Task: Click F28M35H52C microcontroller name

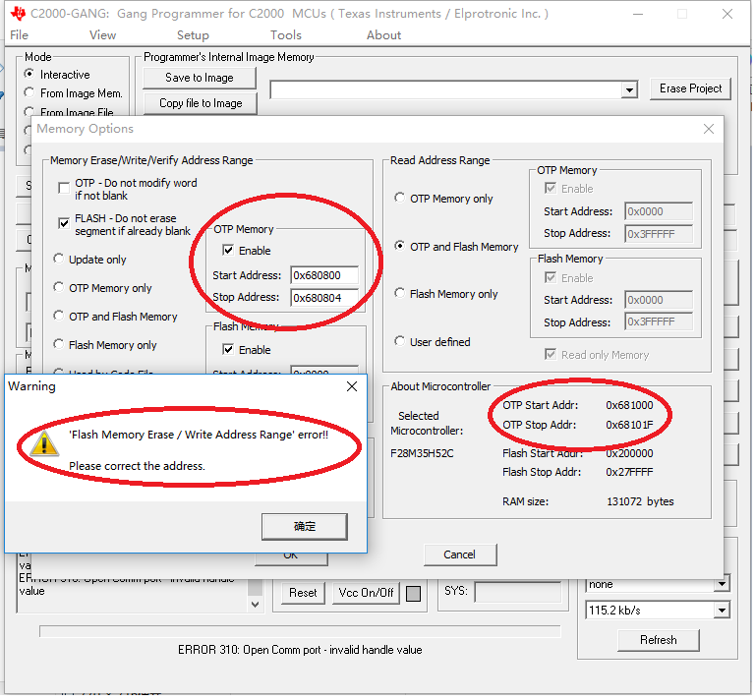Action: point(422,453)
